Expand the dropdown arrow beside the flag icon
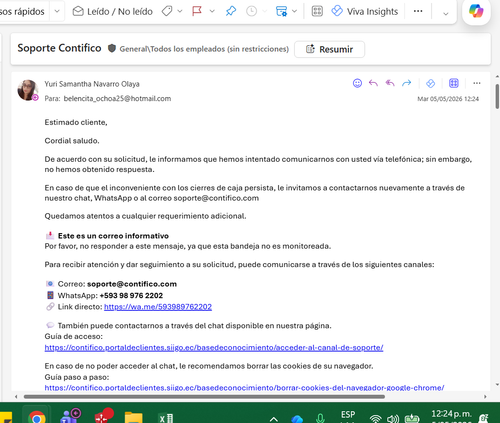 click(212, 12)
